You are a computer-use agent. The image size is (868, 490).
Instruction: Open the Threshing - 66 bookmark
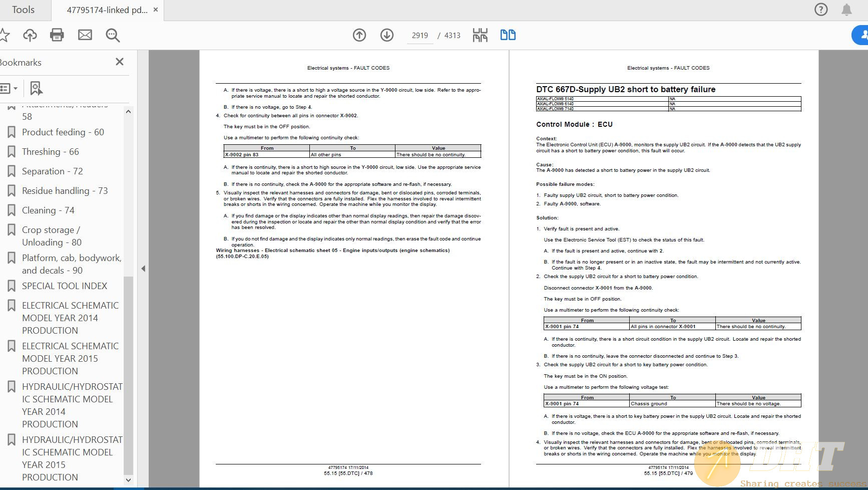click(51, 152)
